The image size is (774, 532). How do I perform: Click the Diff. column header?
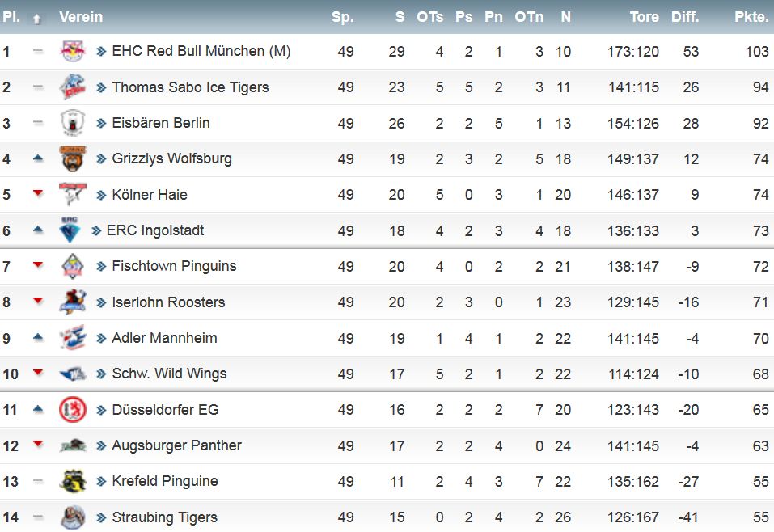(x=685, y=17)
